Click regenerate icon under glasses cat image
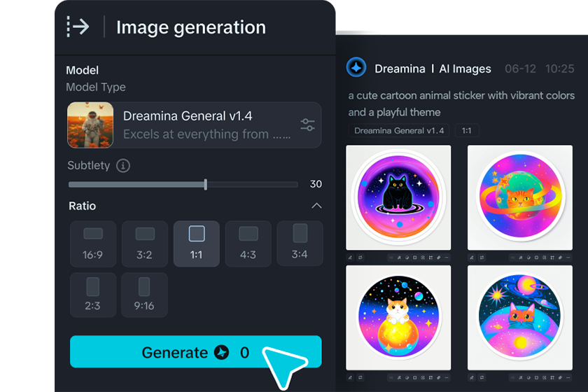The height and width of the screenshot is (392, 588). [482, 377]
